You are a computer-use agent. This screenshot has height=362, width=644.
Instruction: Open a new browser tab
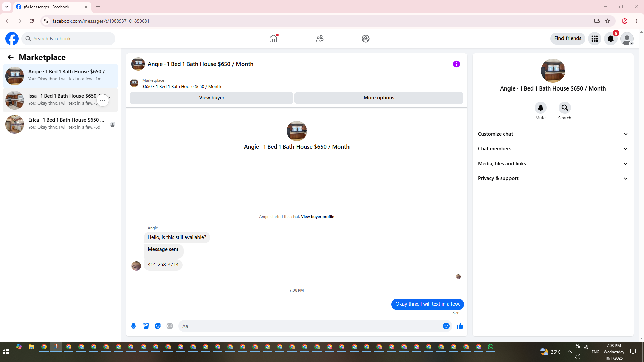pyautogui.click(x=98, y=7)
